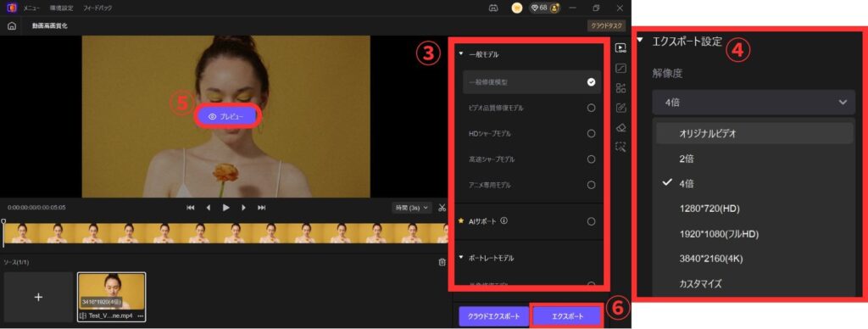This screenshot has height=329, width=868.
Task: Click the timeline playhead marker
Action: (4, 221)
